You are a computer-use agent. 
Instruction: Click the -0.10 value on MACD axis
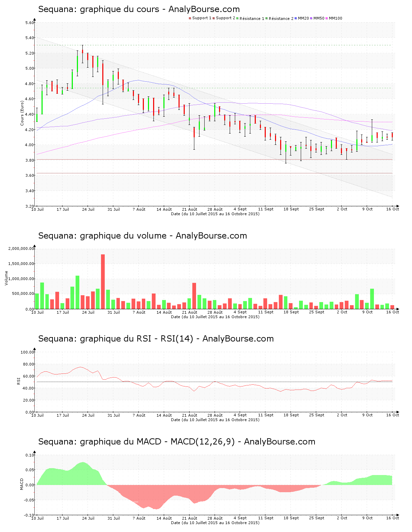pyautogui.click(x=29, y=515)
